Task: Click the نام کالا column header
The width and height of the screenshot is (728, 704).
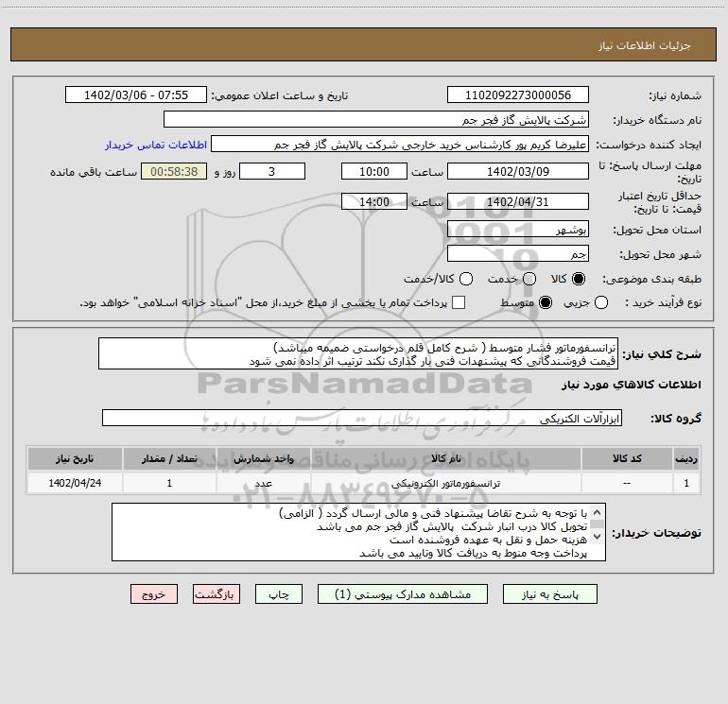Action: click(445, 458)
